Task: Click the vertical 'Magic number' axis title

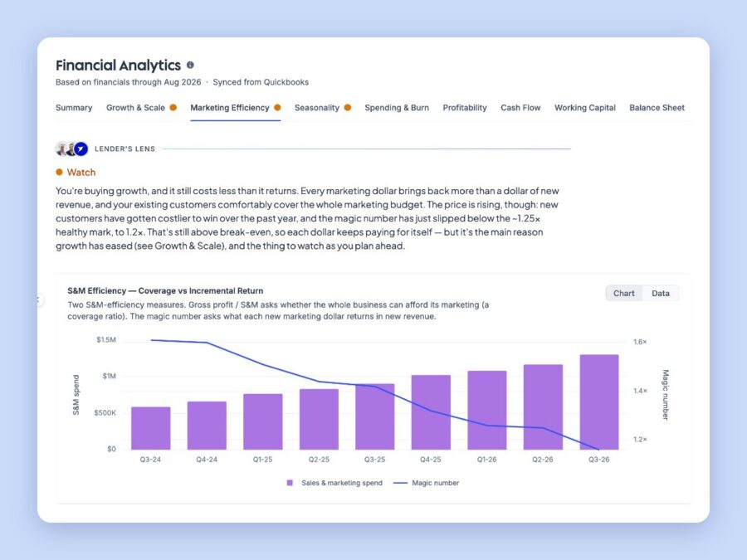Action: click(666, 395)
